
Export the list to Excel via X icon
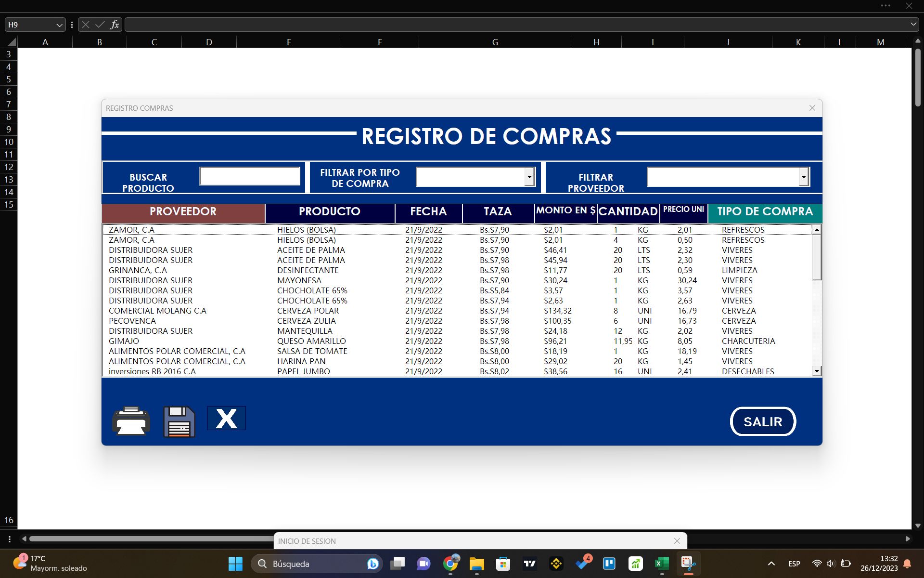point(226,418)
